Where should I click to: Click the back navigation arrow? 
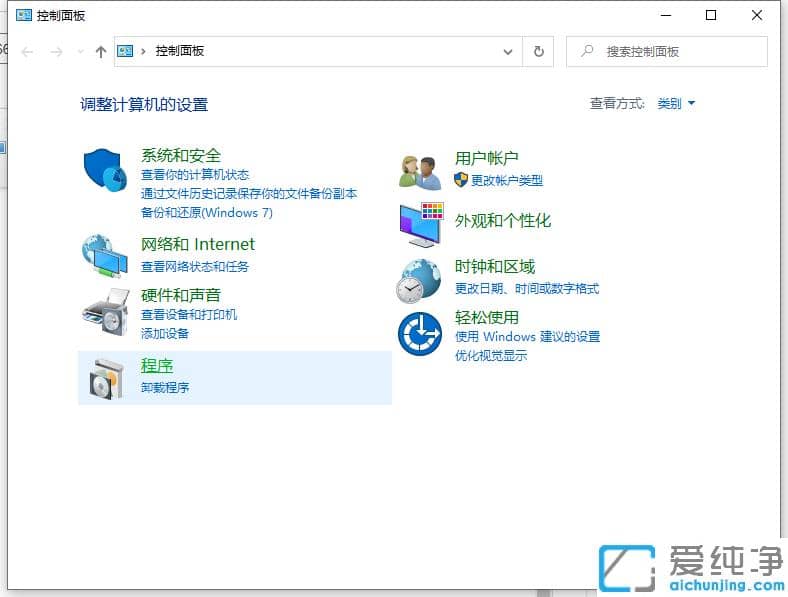tap(28, 52)
